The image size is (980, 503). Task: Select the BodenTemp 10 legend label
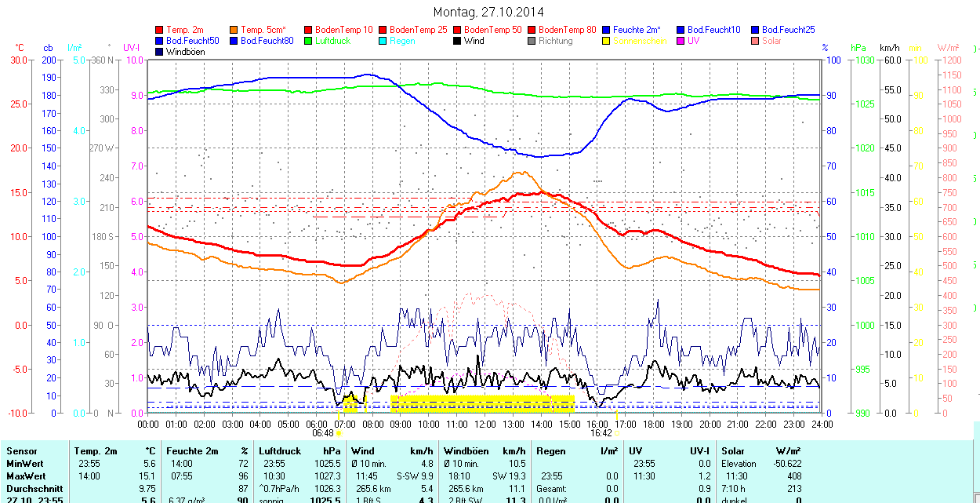344,30
